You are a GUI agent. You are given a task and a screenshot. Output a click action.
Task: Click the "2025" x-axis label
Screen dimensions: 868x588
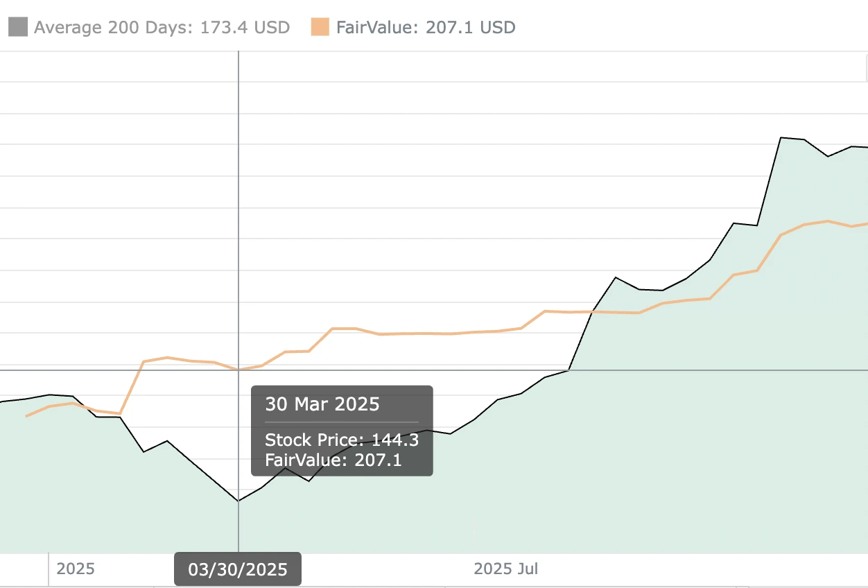coord(76,569)
